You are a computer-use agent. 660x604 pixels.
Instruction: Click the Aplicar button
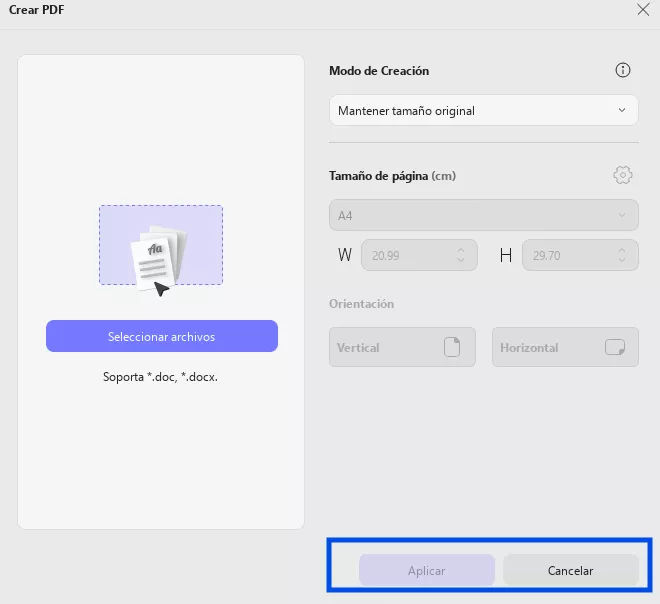point(427,570)
